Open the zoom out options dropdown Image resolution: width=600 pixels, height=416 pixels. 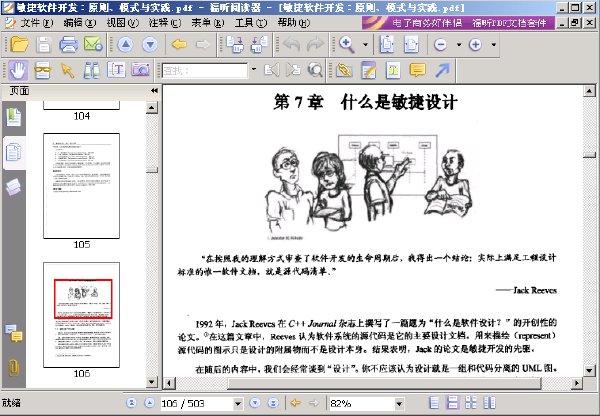[459, 45]
